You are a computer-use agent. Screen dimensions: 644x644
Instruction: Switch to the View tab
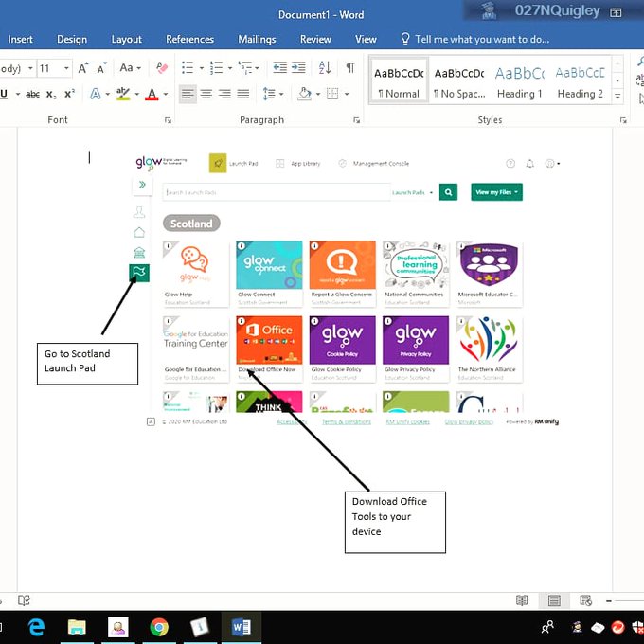coord(366,40)
